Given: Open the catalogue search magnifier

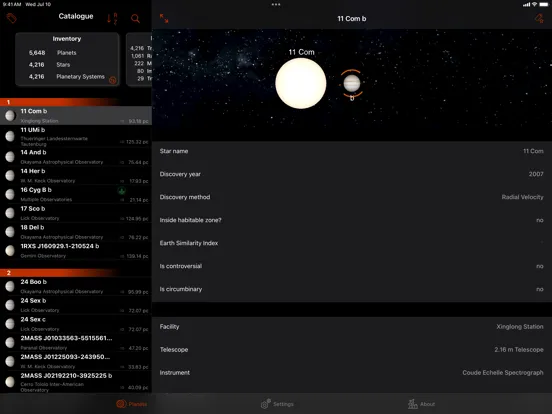Looking at the screenshot, I should click(x=136, y=18).
